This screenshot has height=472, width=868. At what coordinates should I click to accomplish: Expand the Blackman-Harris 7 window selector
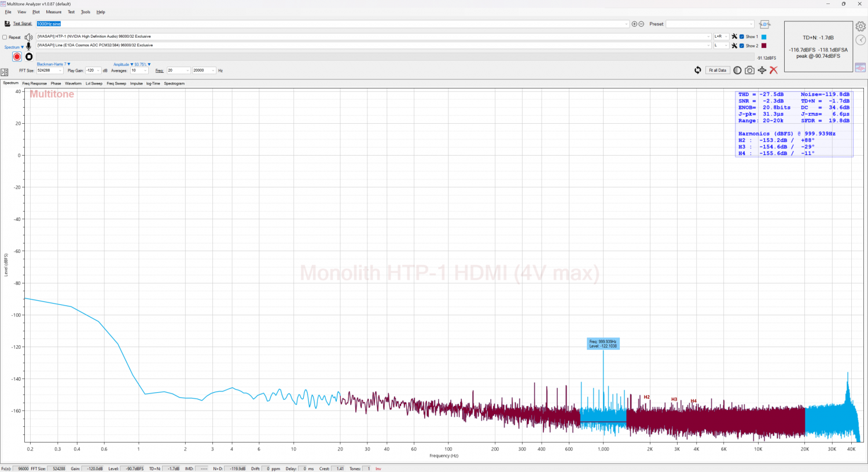click(x=53, y=64)
